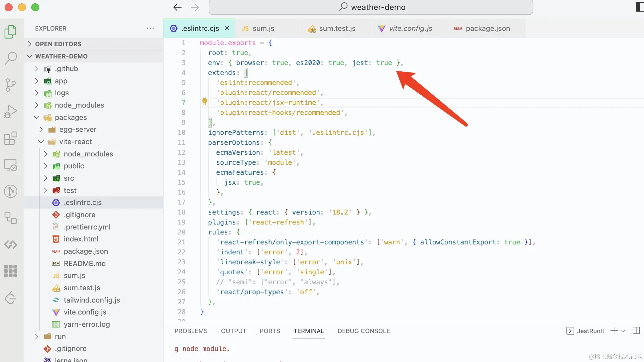The width and height of the screenshot is (644, 362).
Task: Open tailwind.config.js in the explorer
Action: [92, 300]
